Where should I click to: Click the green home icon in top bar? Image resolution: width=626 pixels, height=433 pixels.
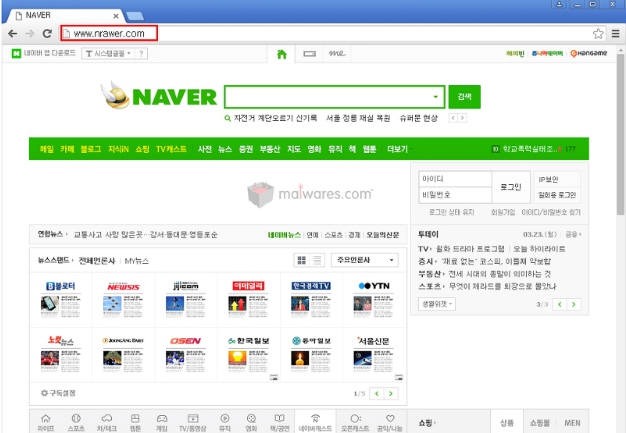click(x=282, y=54)
